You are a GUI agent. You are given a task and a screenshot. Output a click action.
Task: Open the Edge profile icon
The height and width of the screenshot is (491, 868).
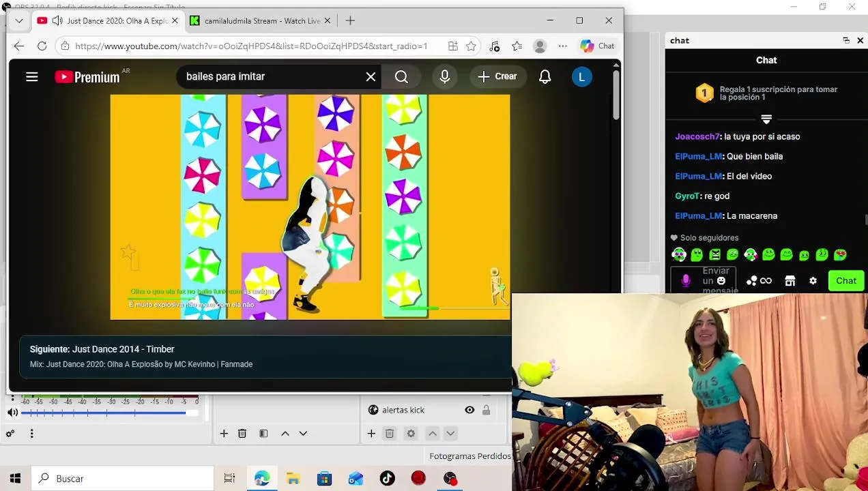(x=540, y=46)
